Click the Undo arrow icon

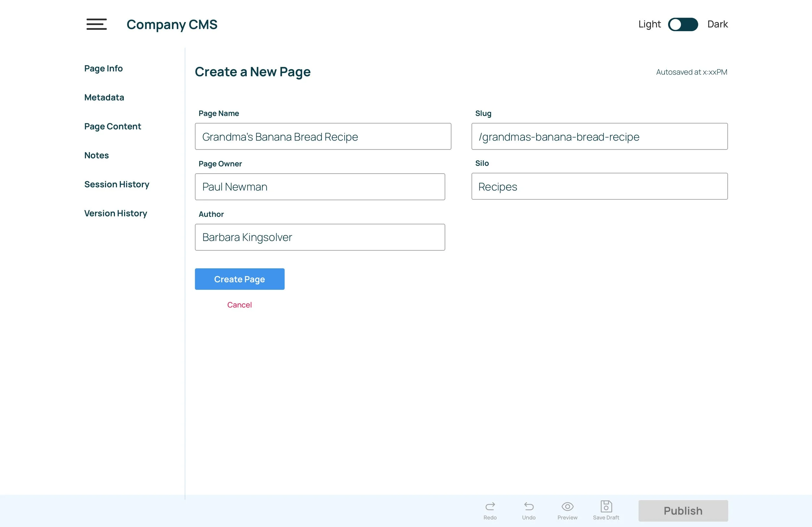point(528,506)
